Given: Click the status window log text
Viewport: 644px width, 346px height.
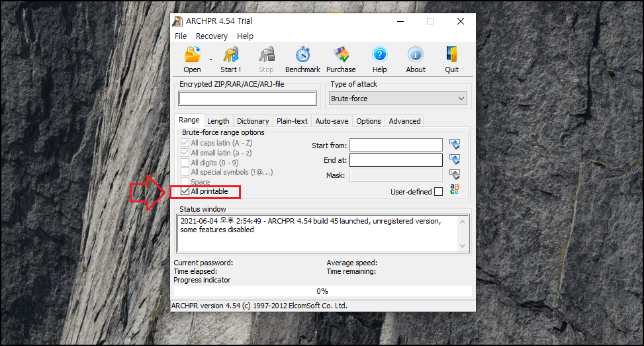Looking at the screenshot, I should click(310, 226).
